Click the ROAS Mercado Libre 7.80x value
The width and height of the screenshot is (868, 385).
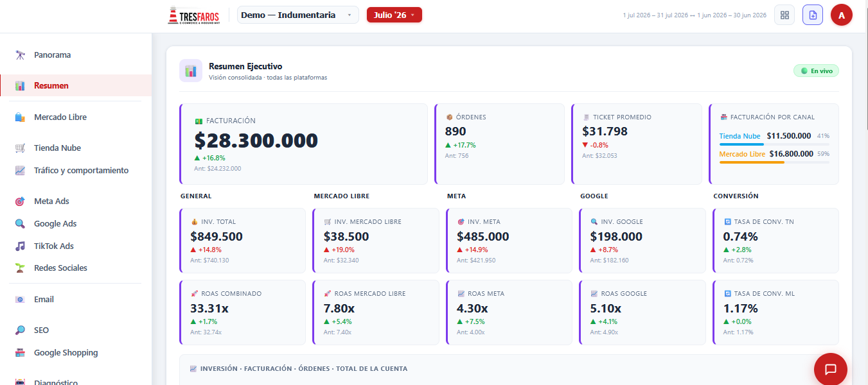pos(339,309)
